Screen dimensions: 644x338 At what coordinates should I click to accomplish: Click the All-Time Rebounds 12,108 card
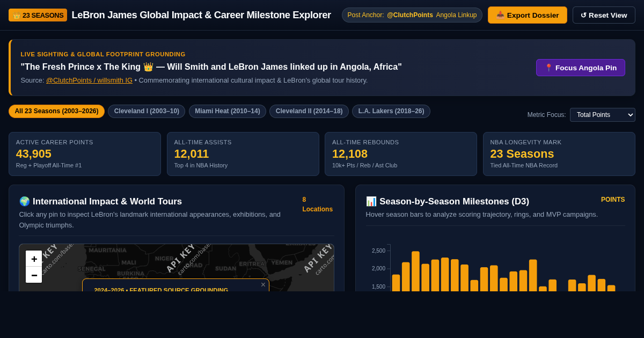[x=401, y=154]
